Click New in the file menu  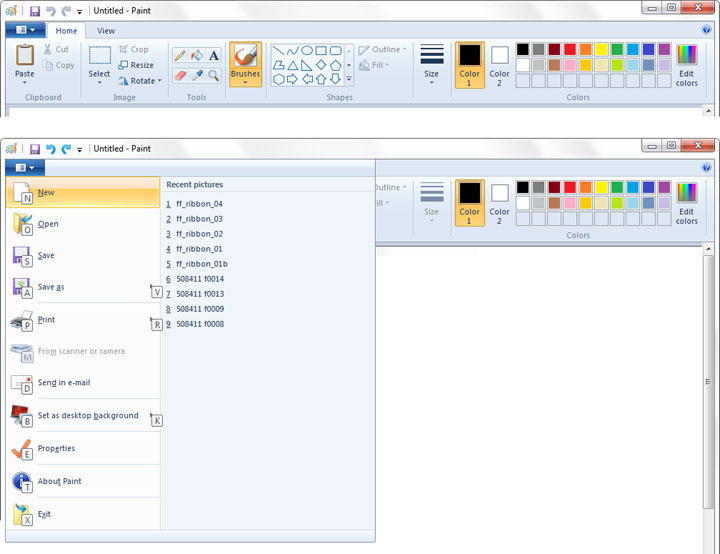tap(83, 192)
